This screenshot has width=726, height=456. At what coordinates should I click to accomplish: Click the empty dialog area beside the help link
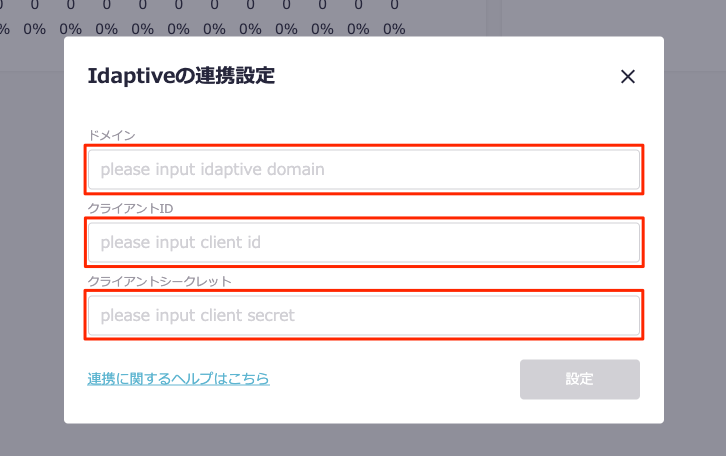(x=390, y=380)
